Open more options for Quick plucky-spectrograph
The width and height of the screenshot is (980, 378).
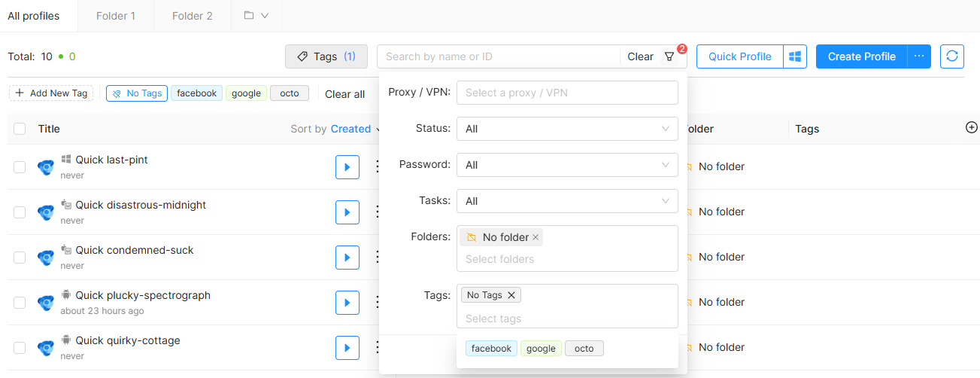tap(377, 302)
